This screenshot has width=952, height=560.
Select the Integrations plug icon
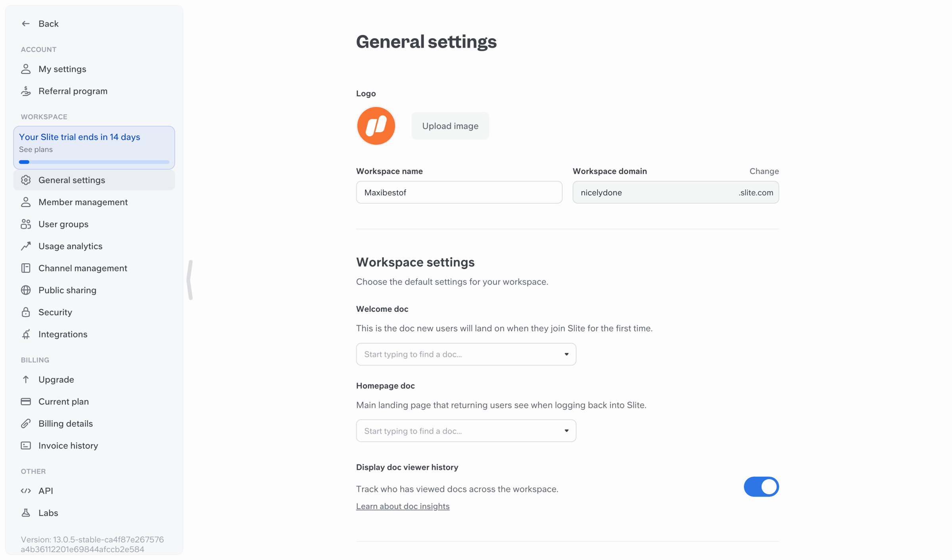tap(26, 334)
